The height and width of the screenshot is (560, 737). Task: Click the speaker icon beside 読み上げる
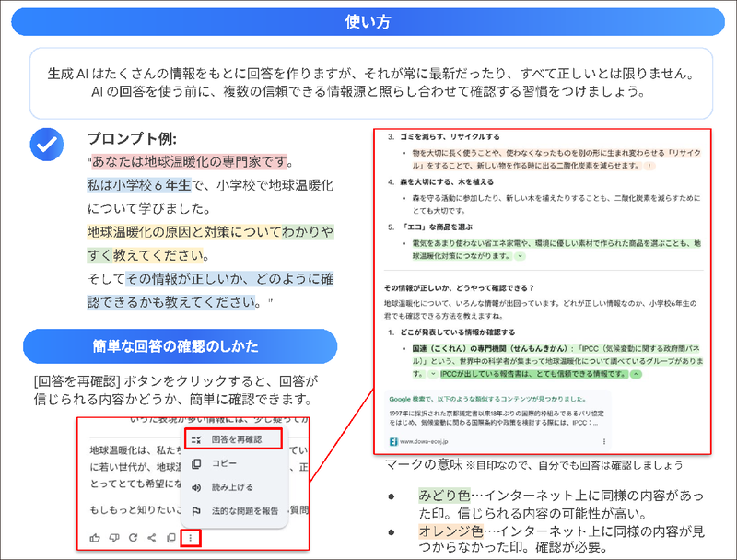(x=195, y=487)
